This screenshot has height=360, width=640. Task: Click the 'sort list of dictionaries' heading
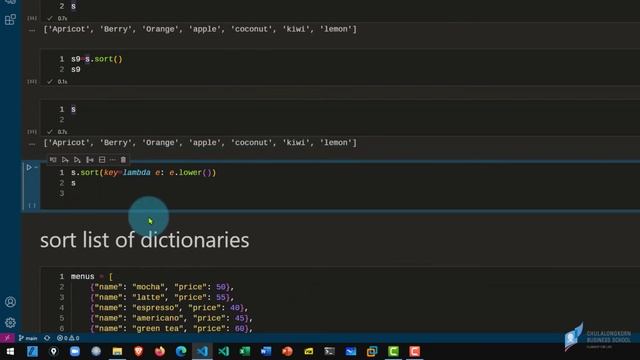144,240
